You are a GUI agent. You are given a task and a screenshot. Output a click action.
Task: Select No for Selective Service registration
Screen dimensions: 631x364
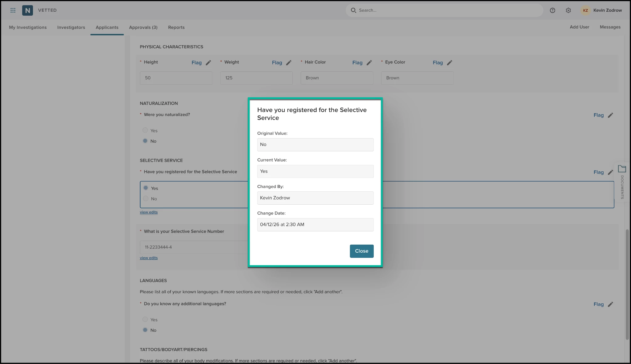(x=146, y=199)
